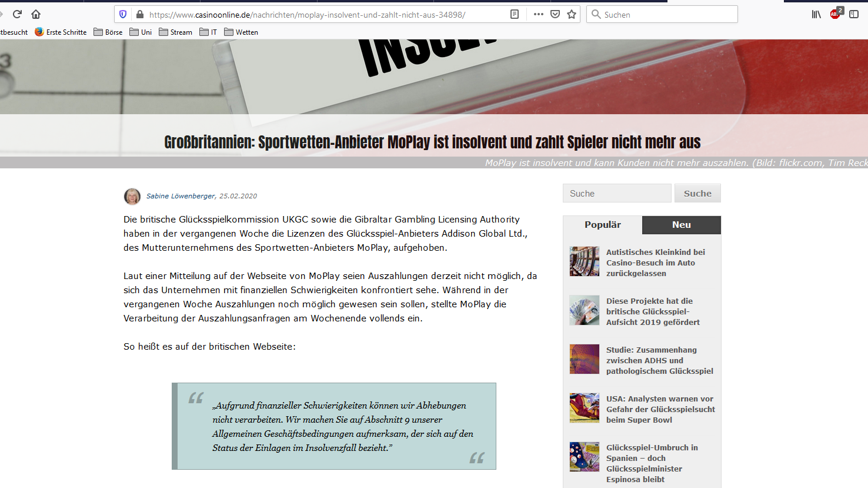868x488 pixels.
Task: Click the site 'Suche' text field
Action: coord(617,193)
